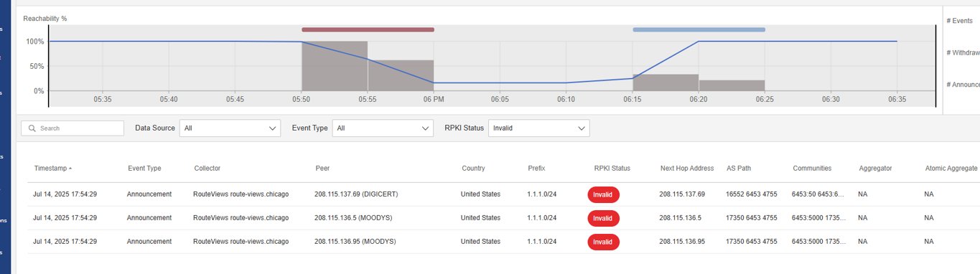The height and width of the screenshot is (274, 980).
Task: Select the 208.115.136.5 (MOODYS) table row
Action: click(503, 218)
